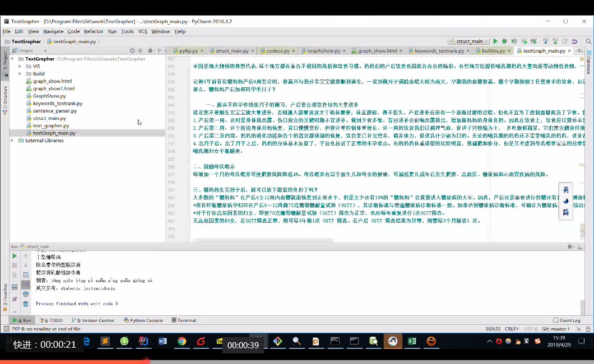Click the down stack trace arrow in Run panel

(x=26, y=265)
